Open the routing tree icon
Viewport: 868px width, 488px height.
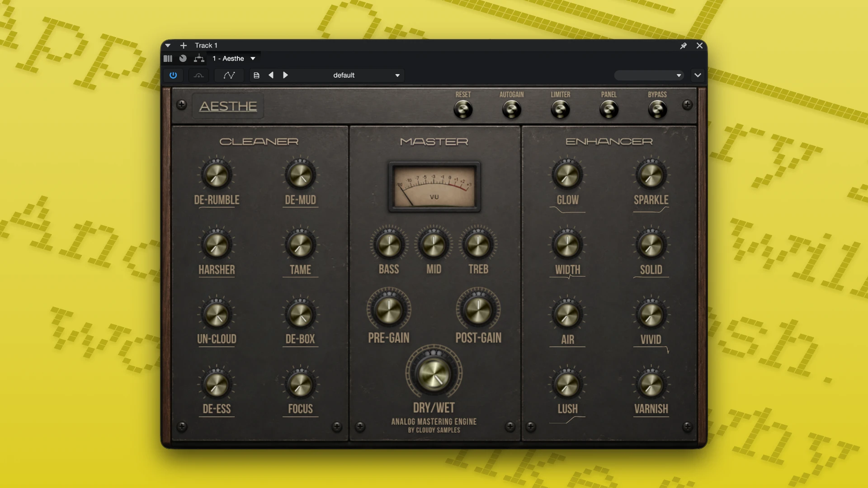pos(199,58)
